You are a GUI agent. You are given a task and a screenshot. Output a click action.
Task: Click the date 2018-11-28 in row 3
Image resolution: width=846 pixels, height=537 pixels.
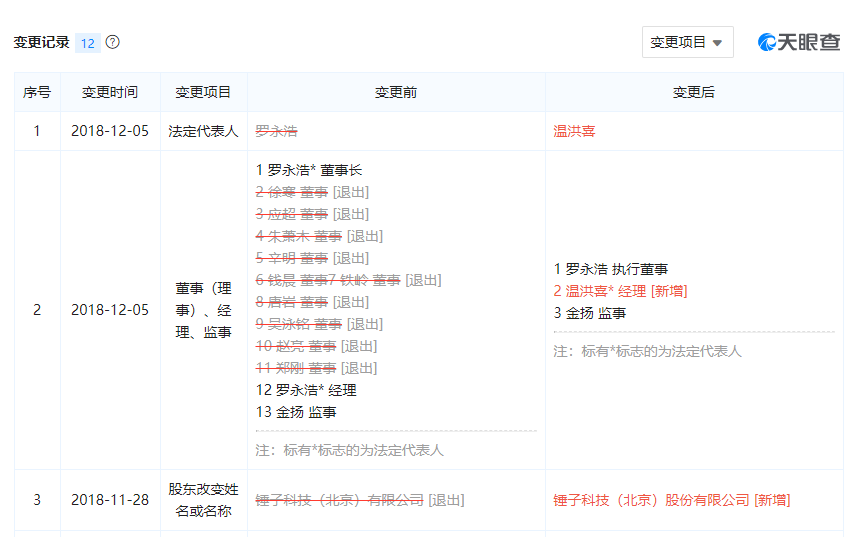pos(110,500)
